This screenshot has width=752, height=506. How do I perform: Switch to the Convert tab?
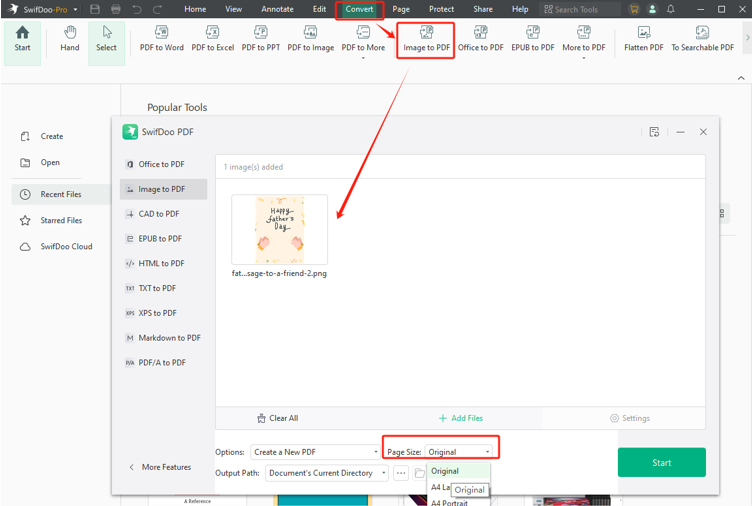click(x=359, y=9)
